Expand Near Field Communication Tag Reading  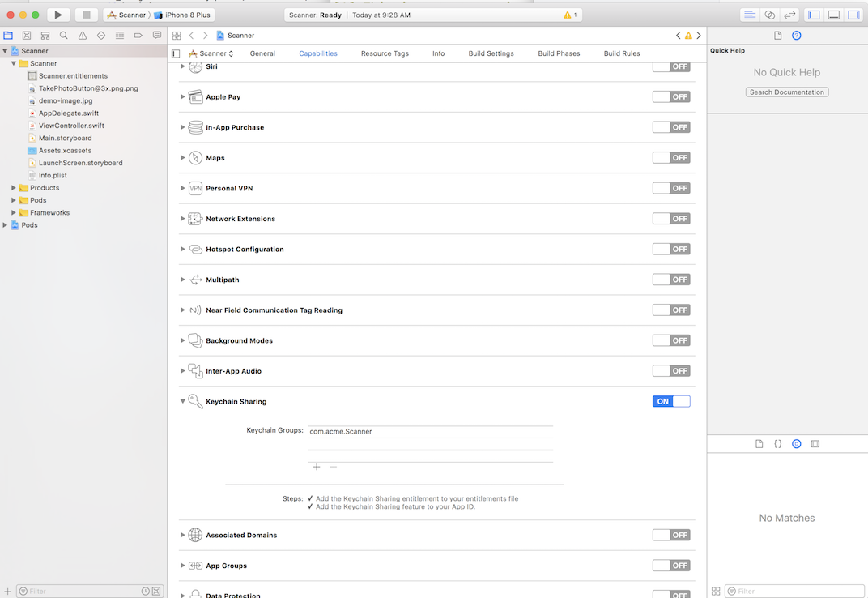[x=183, y=310]
